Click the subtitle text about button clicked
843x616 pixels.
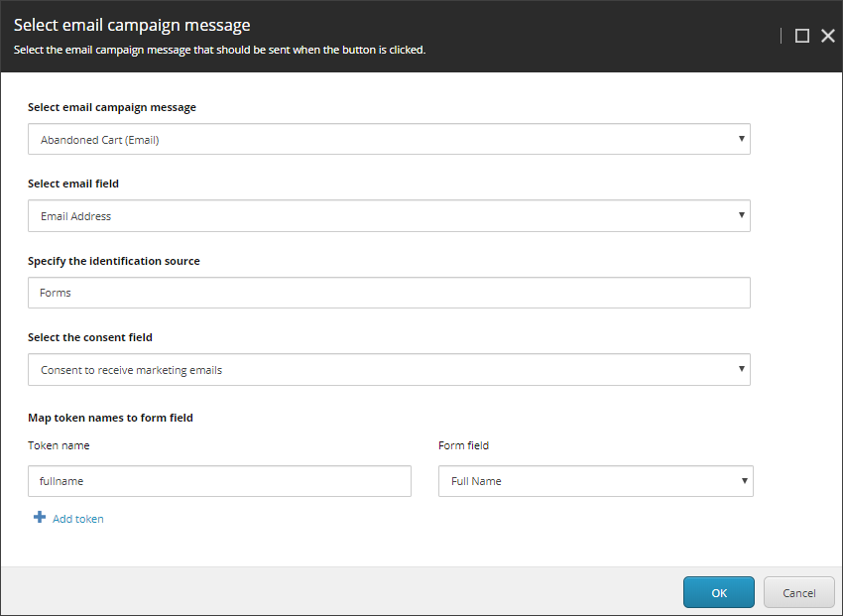click(x=219, y=50)
